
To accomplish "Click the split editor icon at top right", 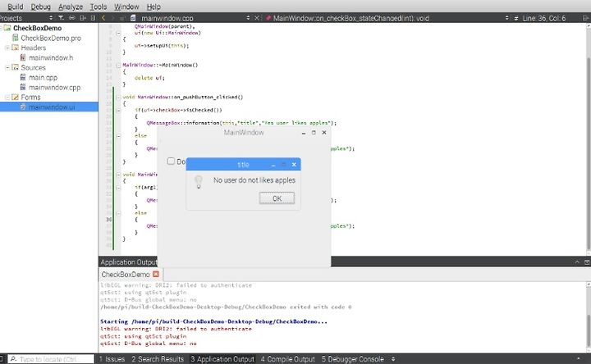I will (586, 18).
